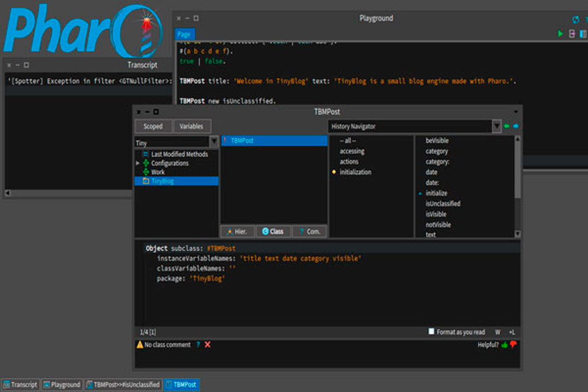Toggle the Hier. hierarchy view button
The height and width of the screenshot is (392, 588).
tap(237, 231)
